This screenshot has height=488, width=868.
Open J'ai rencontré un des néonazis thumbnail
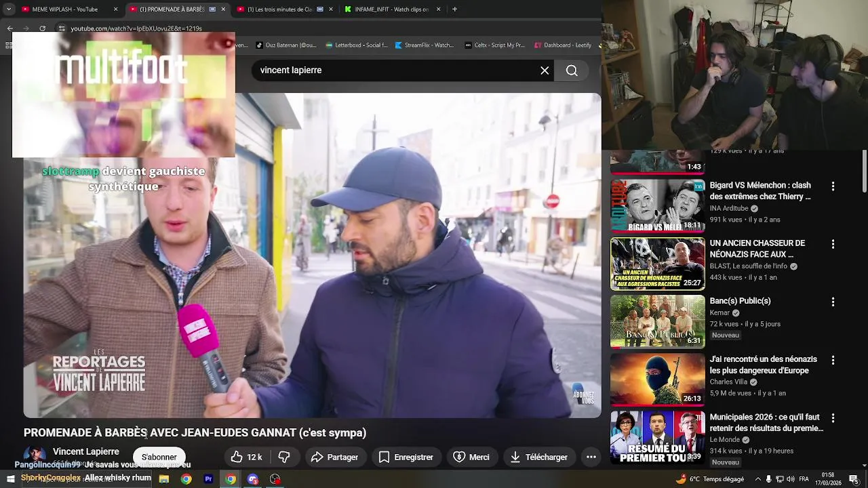point(658,380)
